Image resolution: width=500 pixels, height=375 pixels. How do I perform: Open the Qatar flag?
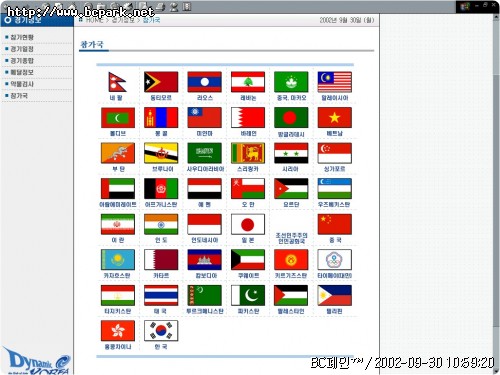pos(161,260)
